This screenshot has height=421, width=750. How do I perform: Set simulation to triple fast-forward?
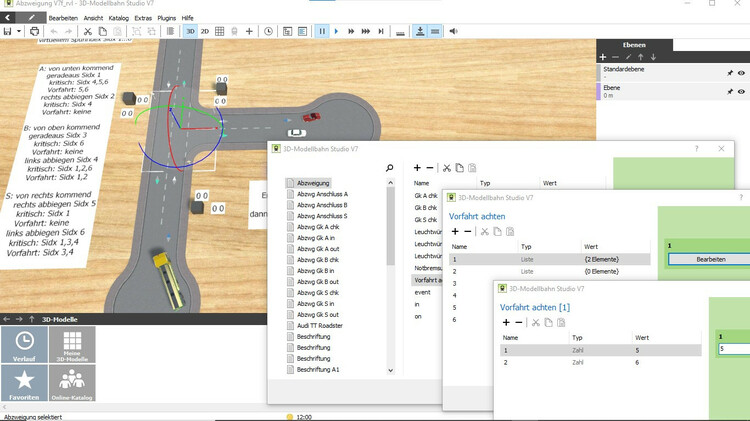(x=366, y=32)
